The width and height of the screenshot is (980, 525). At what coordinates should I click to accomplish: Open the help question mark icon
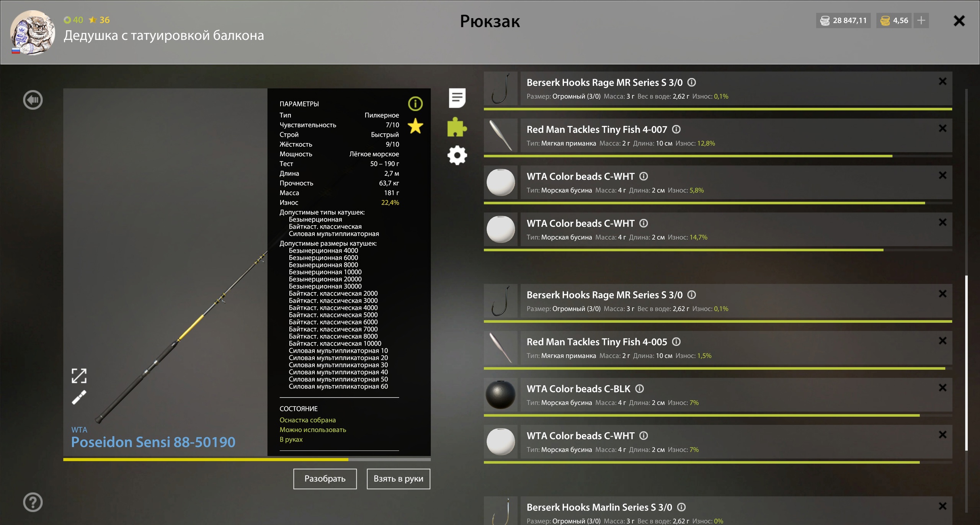(33, 502)
